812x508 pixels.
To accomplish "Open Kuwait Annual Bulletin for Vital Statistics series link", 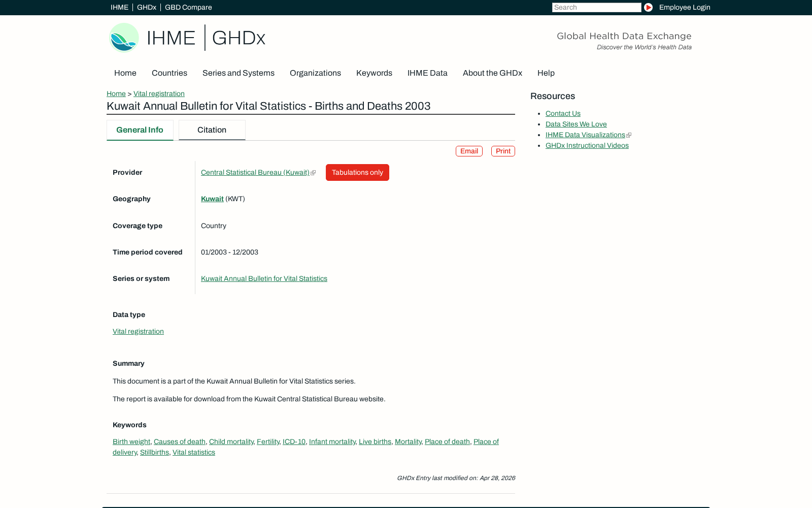I will coord(264,279).
